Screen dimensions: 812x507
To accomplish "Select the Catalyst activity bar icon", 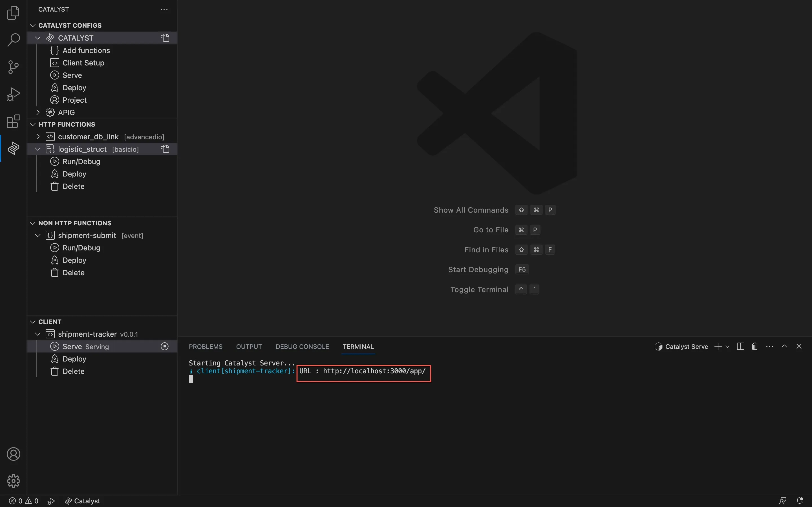I will [x=14, y=148].
